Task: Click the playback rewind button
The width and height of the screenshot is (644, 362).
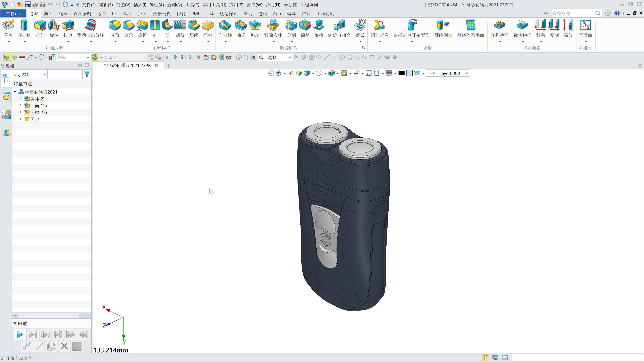Action: (83, 334)
